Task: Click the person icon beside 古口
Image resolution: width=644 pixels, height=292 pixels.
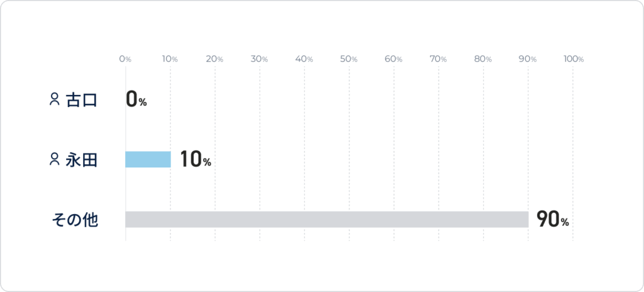Action: tap(54, 99)
